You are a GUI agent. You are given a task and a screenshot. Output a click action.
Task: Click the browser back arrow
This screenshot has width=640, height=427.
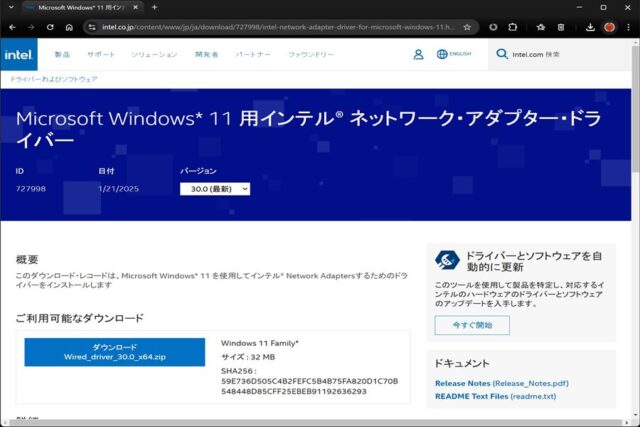pyautogui.click(x=12, y=27)
